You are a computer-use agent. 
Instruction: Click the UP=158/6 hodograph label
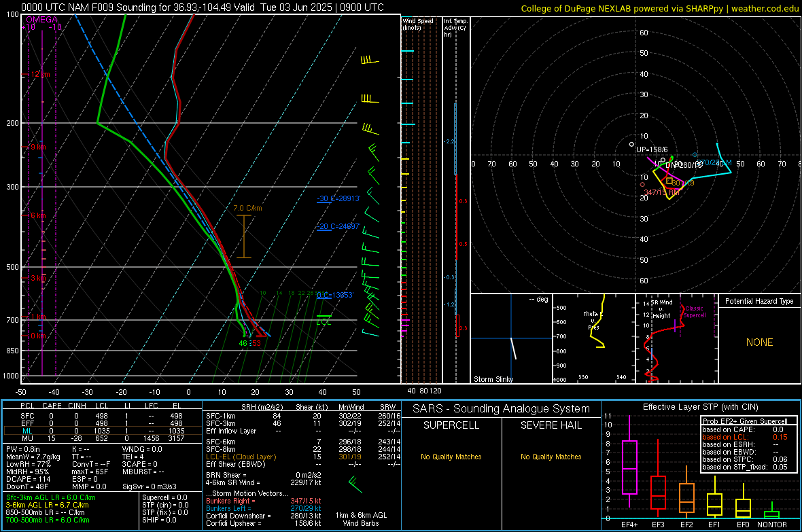(x=652, y=150)
